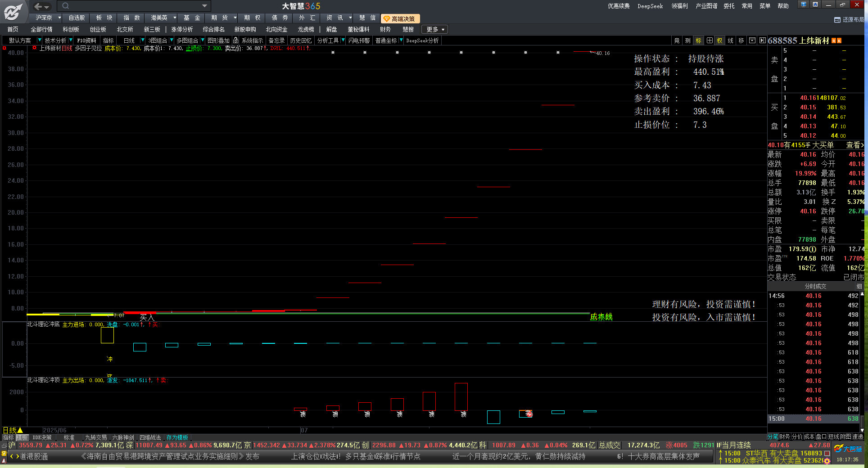Expand the 日线 period dropdown arrow
The image size is (868, 468).
click(143, 40)
